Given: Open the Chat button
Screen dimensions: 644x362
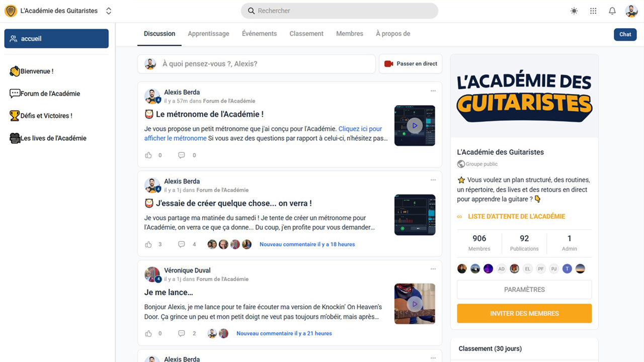Looking at the screenshot, I should (625, 34).
